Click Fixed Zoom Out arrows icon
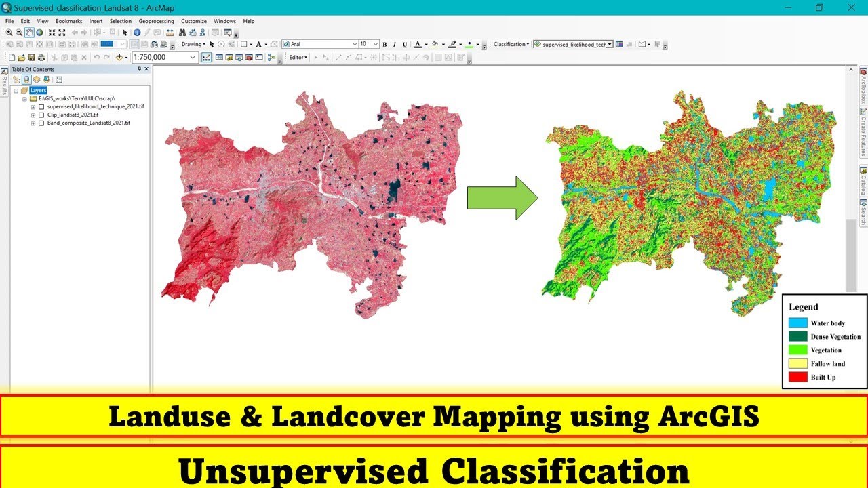Screen dimensions: 868x488 pos(62,32)
